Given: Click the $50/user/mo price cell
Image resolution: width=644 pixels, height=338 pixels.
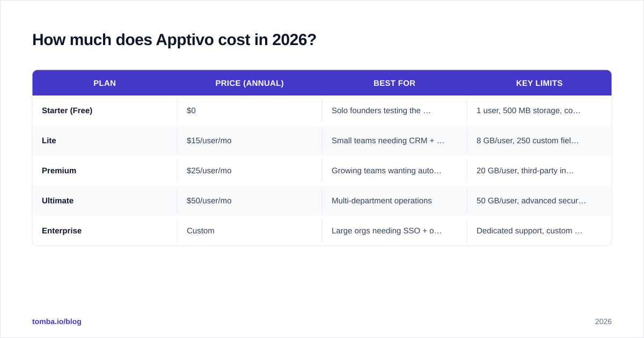Looking at the screenshot, I should pyautogui.click(x=250, y=201).
